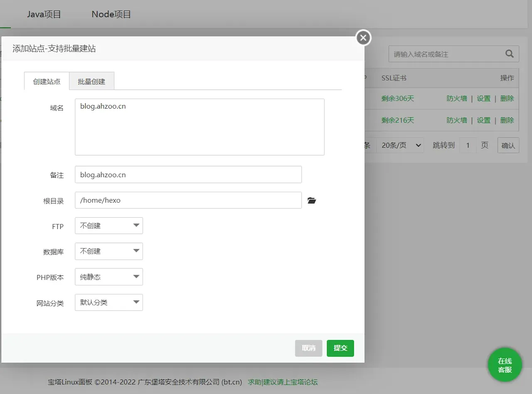Image resolution: width=532 pixels, height=394 pixels.
Task: Click the folder icon beside root directory
Action: [x=312, y=201]
